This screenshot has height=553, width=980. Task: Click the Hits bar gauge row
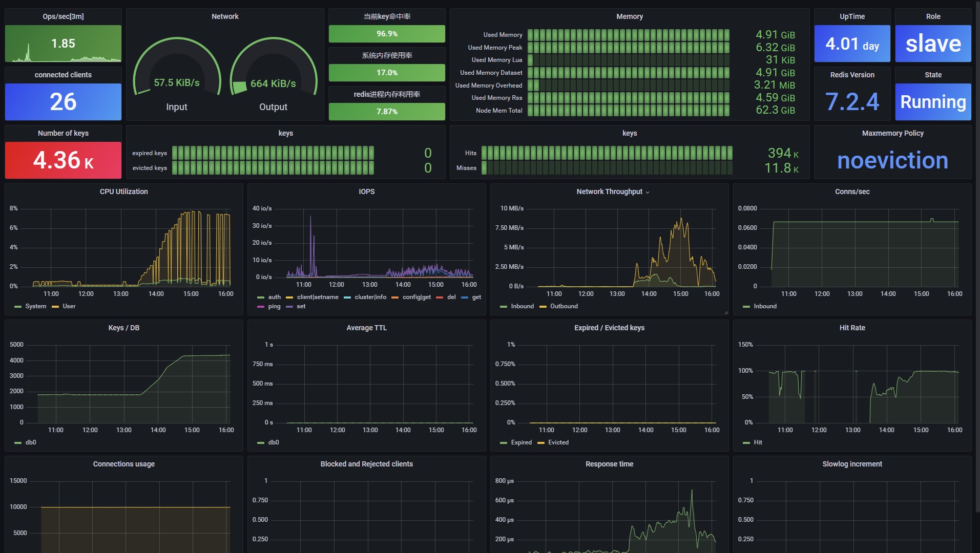click(607, 153)
